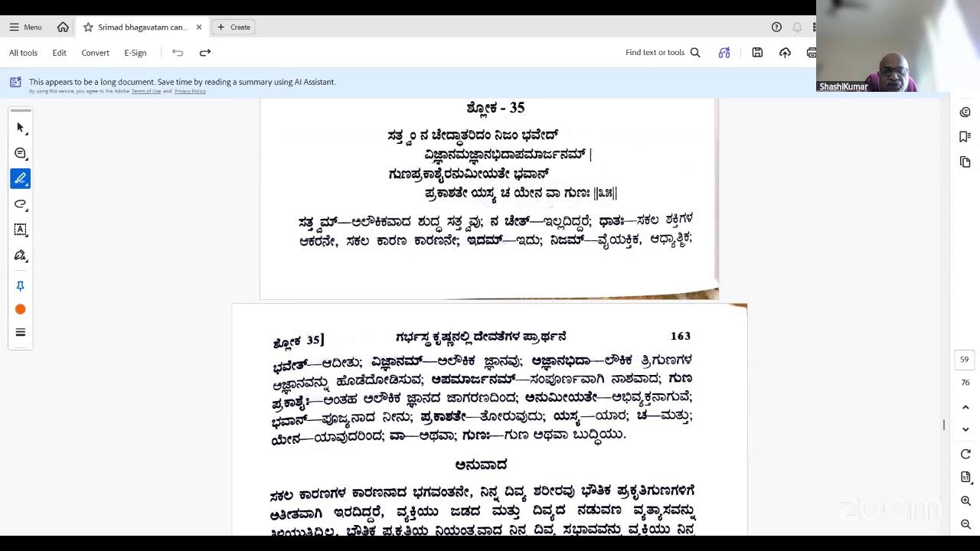Image resolution: width=980 pixels, height=551 pixels.
Task: Open the E-Sign menu item
Action: [135, 53]
